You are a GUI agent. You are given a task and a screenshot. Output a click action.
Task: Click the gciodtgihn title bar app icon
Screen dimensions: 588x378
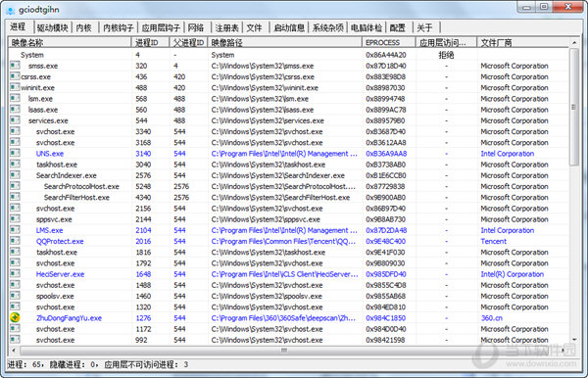click(11, 11)
